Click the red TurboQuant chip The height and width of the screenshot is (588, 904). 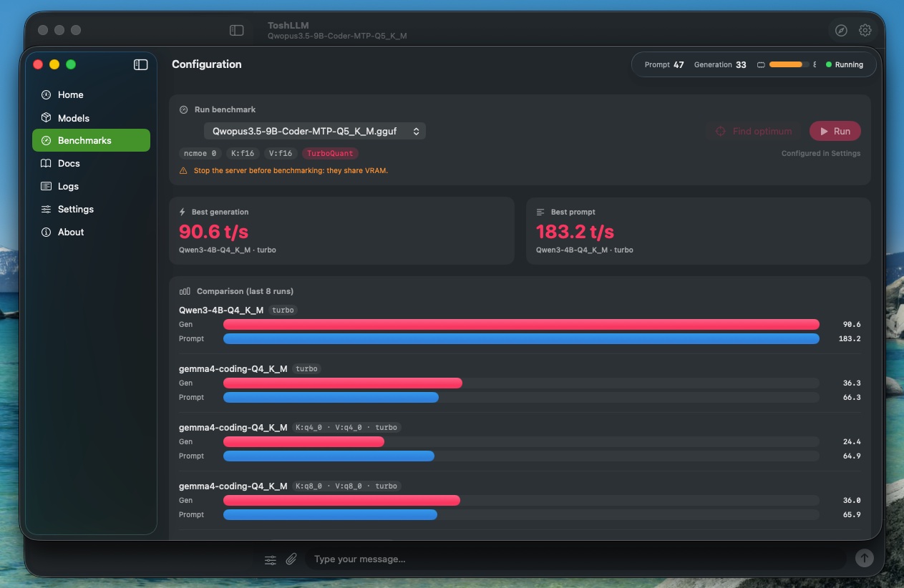pos(330,153)
